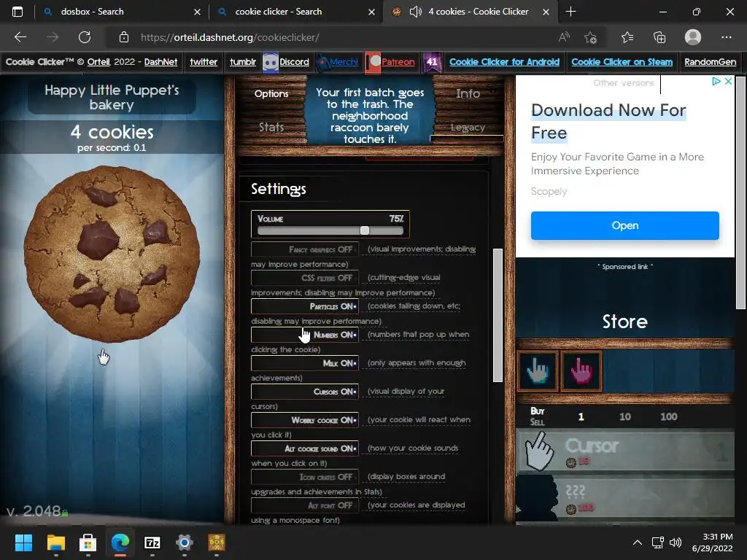747x560 pixels.
Task: Mute the Cookie Clicker tab audio icon
Action: coord(415,12)
